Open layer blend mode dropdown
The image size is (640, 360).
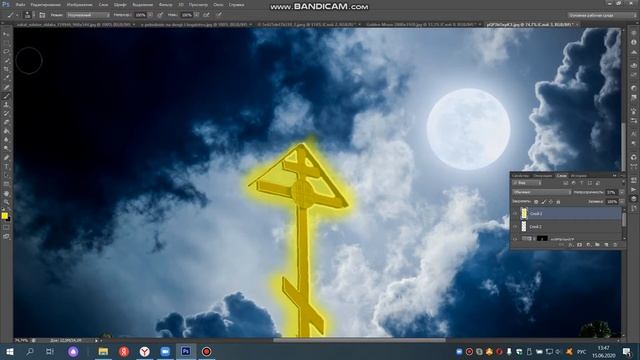tap(542, 192)
